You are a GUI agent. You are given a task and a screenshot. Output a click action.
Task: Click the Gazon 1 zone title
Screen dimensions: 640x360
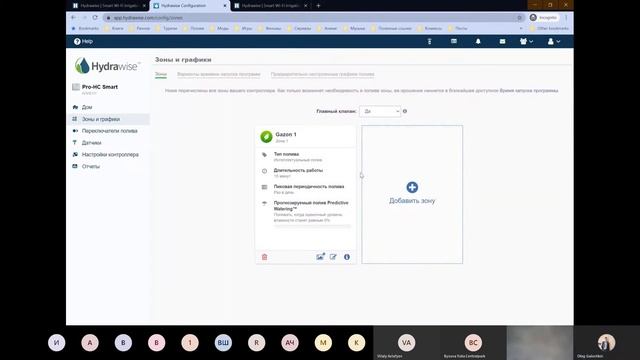pyautogui.click(x=286, y=134)
